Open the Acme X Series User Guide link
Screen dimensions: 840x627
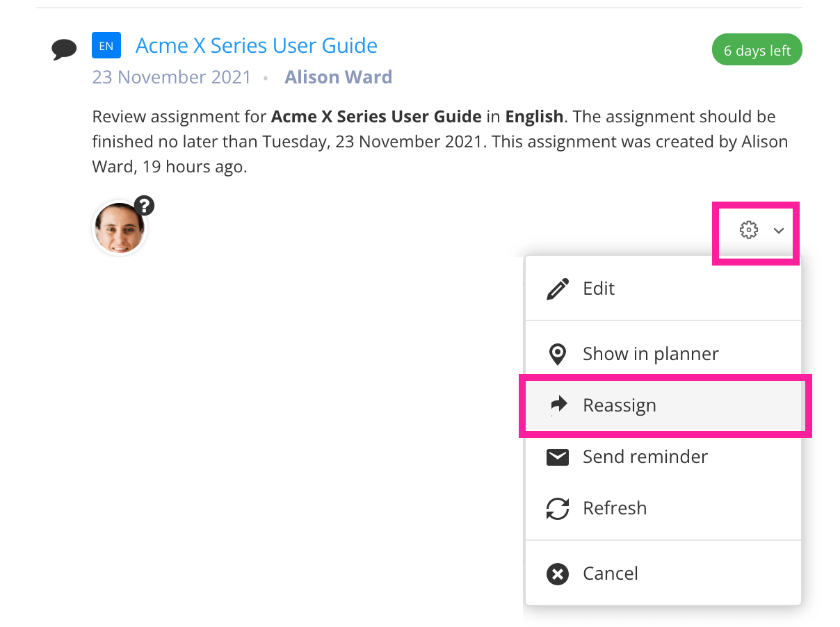[x=256, y=45]
